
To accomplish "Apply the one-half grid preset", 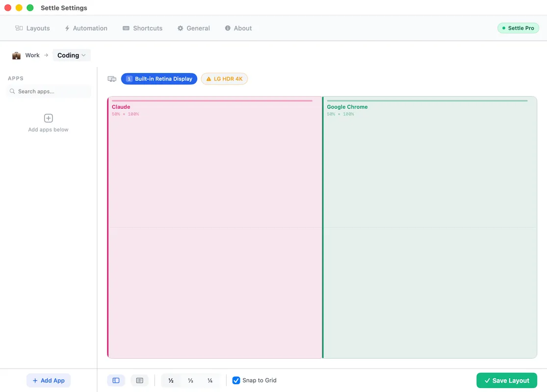I will pyautogui.click(x=171, y=381).
